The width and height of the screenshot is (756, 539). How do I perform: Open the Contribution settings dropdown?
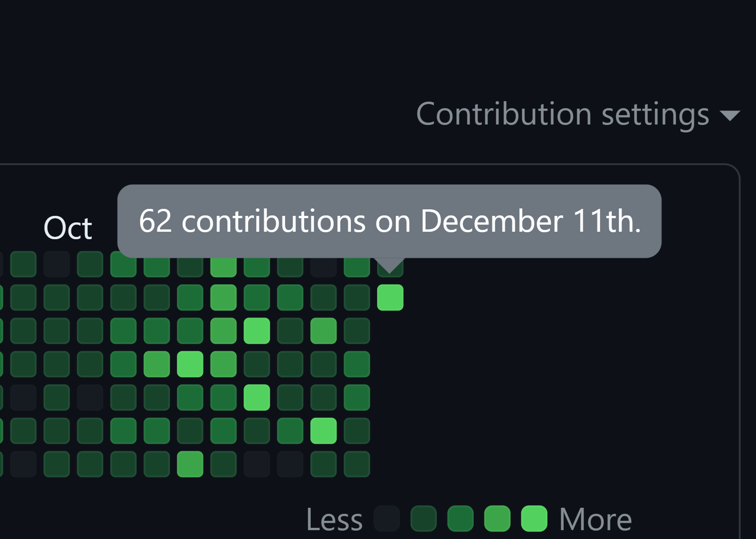(x=562, y=114)
